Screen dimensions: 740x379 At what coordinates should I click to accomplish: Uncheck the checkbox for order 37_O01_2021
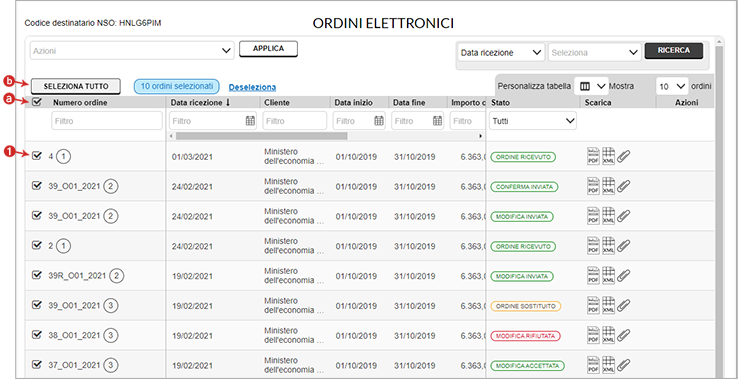[x=37, y=364]
